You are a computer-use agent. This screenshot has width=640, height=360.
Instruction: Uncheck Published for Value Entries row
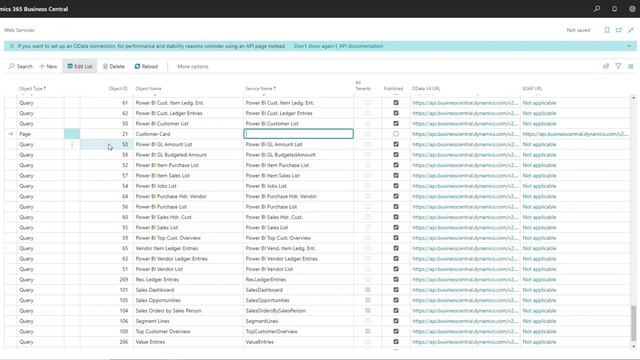(x=396, y=342)
